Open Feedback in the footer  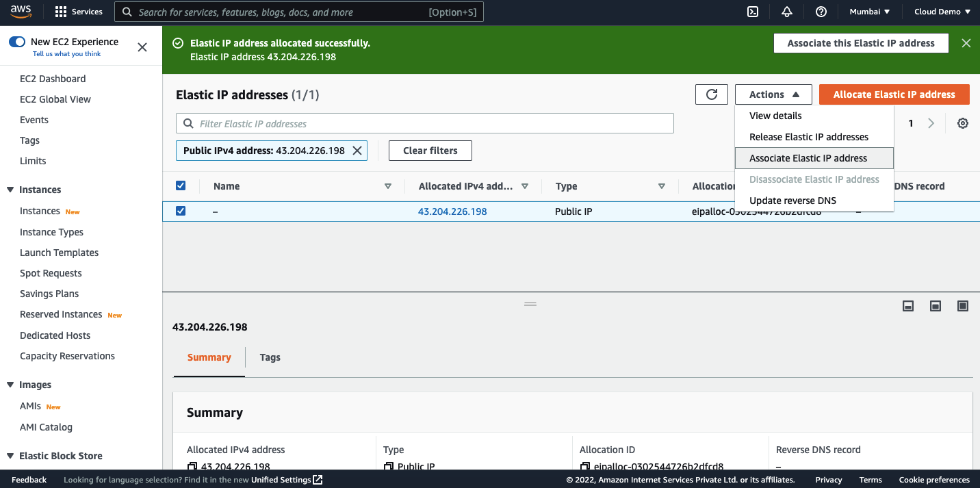pyautogui.click(x=29, y=480)
